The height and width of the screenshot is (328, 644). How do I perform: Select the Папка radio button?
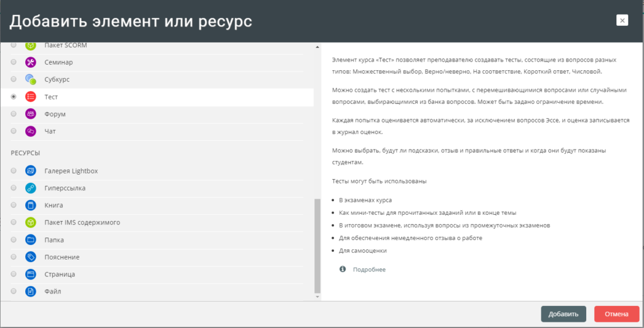click(x=14, y=239)
